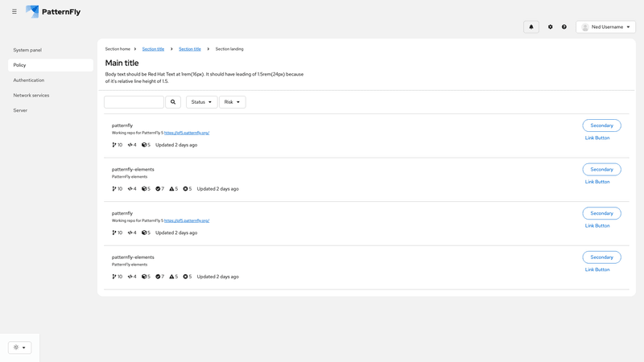Open the Risk filter dropdown

coord(233,102)
